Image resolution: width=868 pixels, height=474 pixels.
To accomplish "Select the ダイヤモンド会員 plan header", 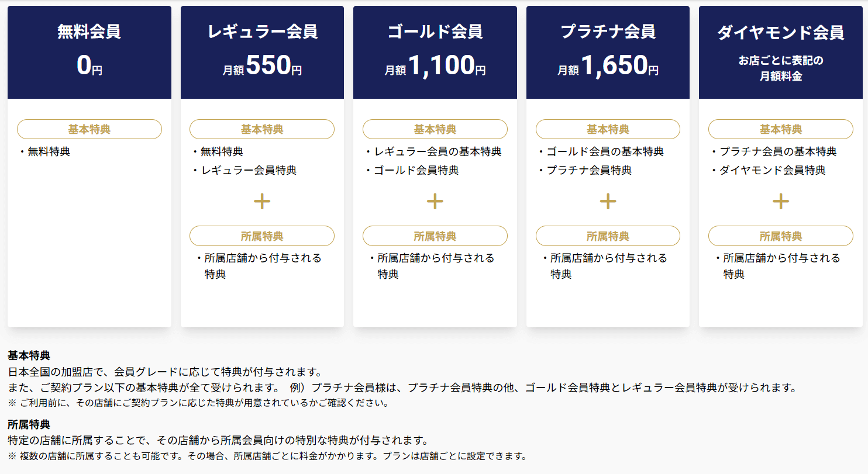I will pyautogui.click(x=780, y=53).
